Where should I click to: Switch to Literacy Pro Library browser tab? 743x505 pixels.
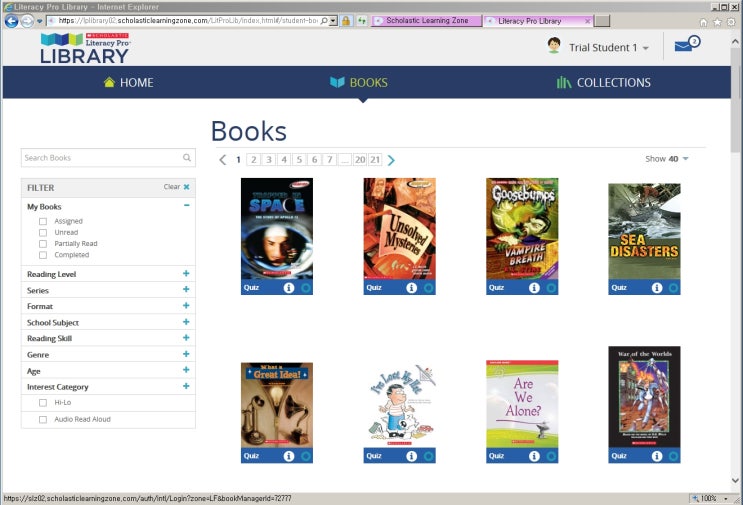tap(539, 21)
